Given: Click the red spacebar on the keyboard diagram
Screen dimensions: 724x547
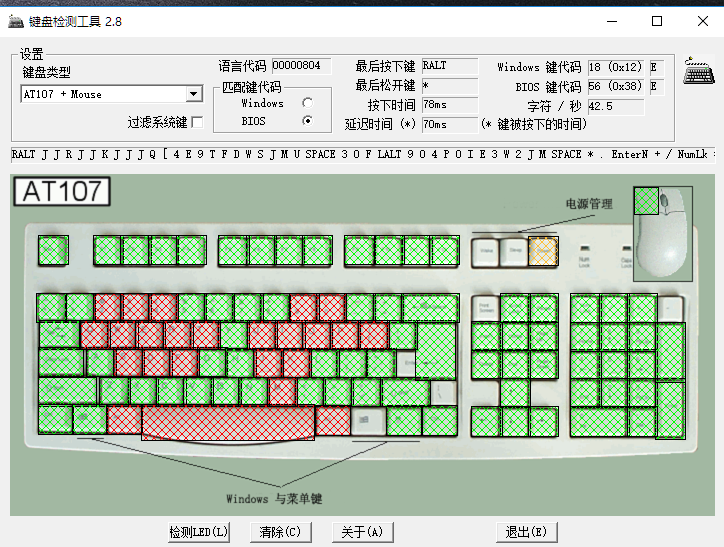Looking at the screenshot, I should [x=228, y=423].
